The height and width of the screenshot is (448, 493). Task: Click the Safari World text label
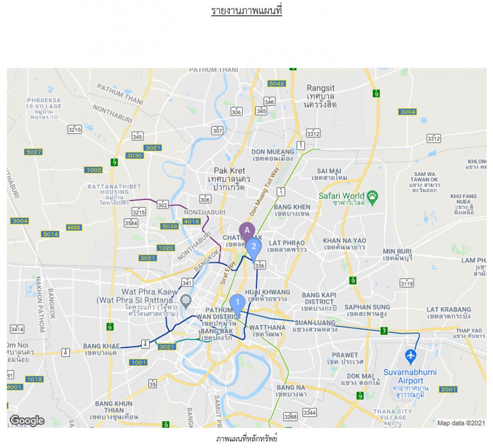341,199
